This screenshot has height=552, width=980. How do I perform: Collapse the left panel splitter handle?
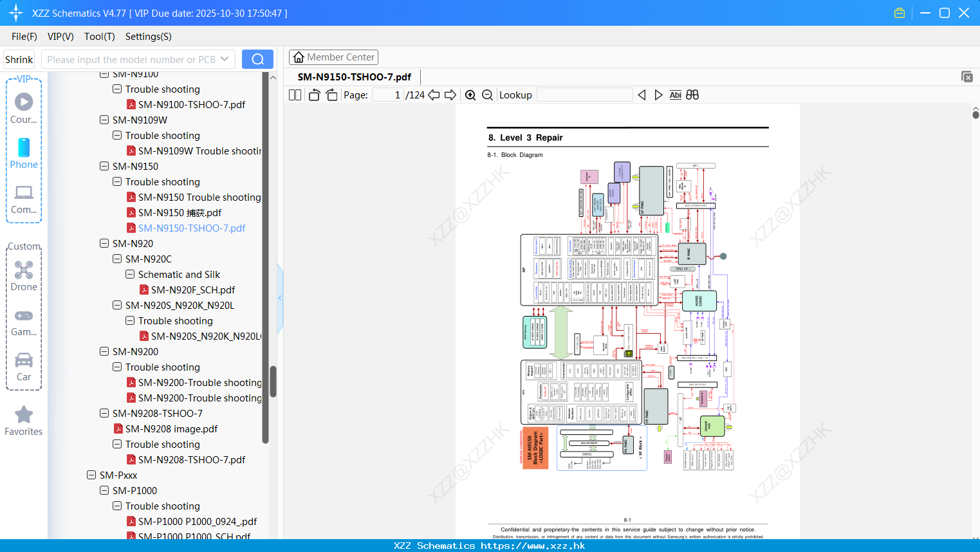point(280,298)
